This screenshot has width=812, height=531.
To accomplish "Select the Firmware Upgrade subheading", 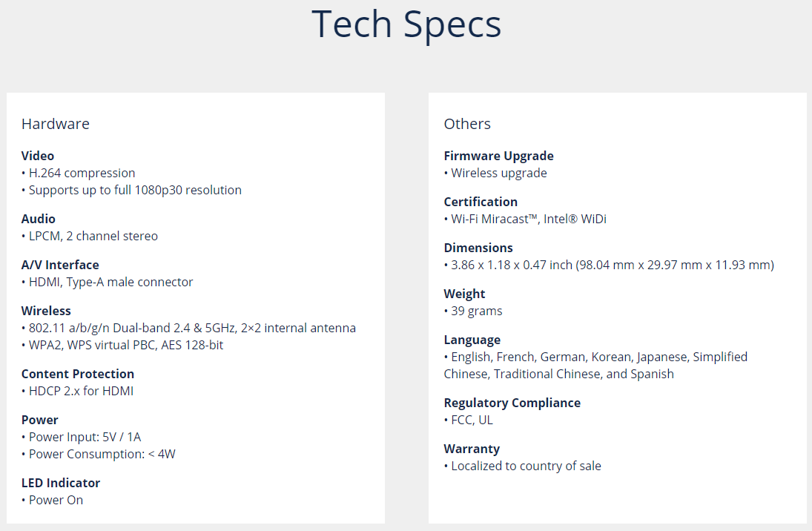I will [x=499, y=156].
